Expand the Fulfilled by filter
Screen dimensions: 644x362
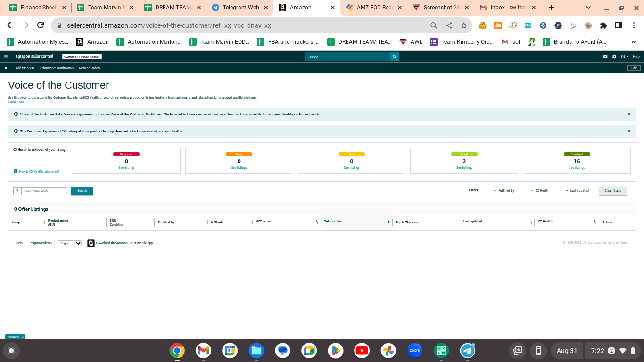tap(504, 191)
